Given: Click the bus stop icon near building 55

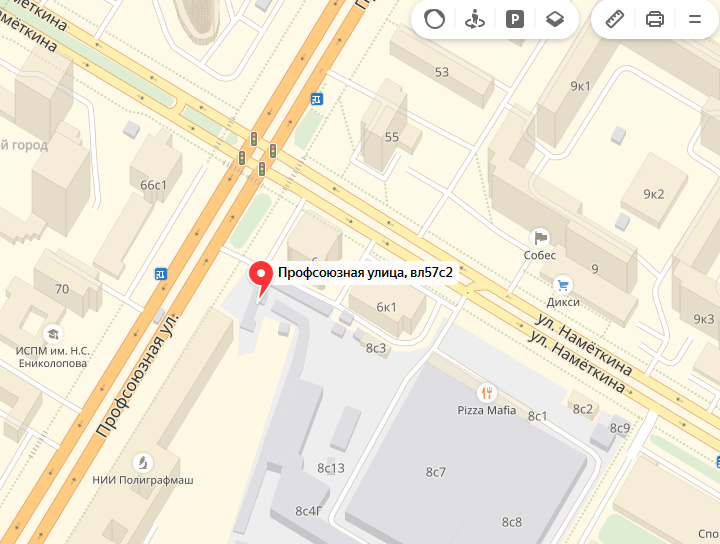Looking at the screenshot, I should tap(317, 99).
